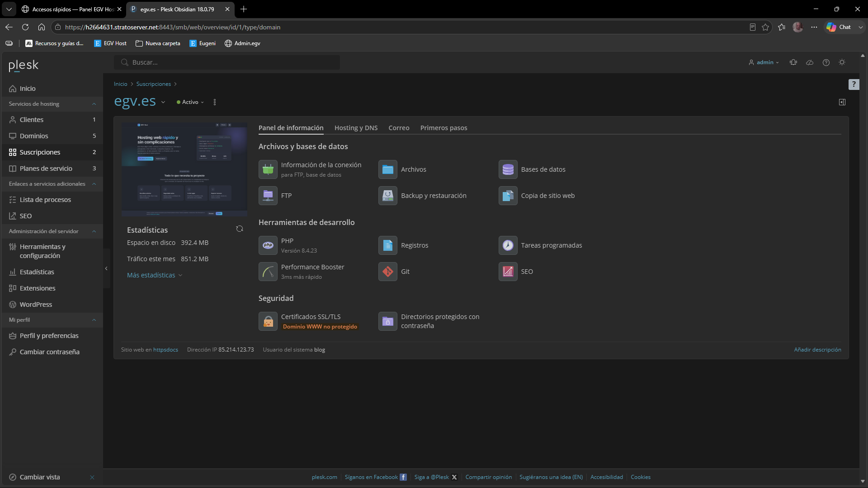868x488 pixels.
Task: Open the notifications bell icon
Action: pyautogui.click(x=793, y=62)
